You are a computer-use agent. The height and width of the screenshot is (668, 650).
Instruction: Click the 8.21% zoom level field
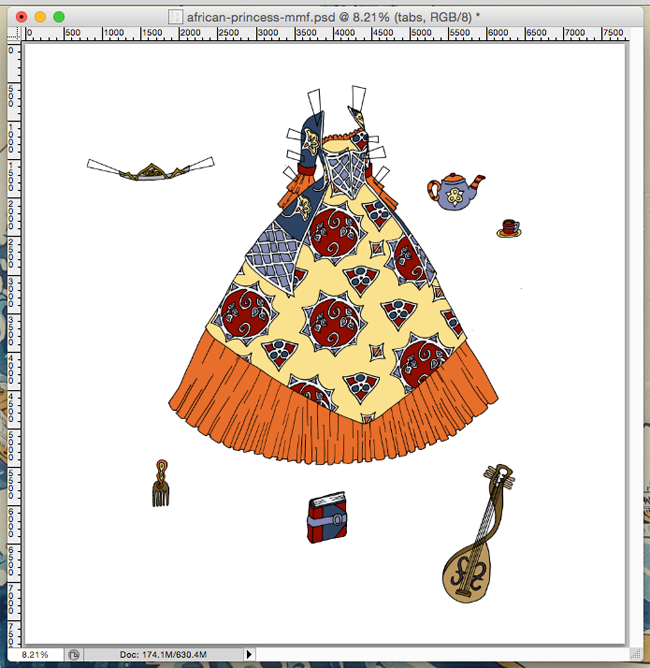tap(35, 654)
